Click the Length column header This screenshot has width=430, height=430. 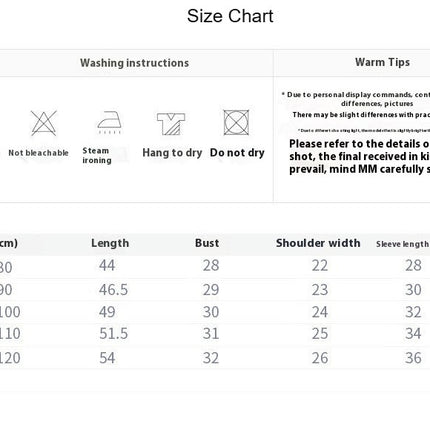(x=110, y=243)
